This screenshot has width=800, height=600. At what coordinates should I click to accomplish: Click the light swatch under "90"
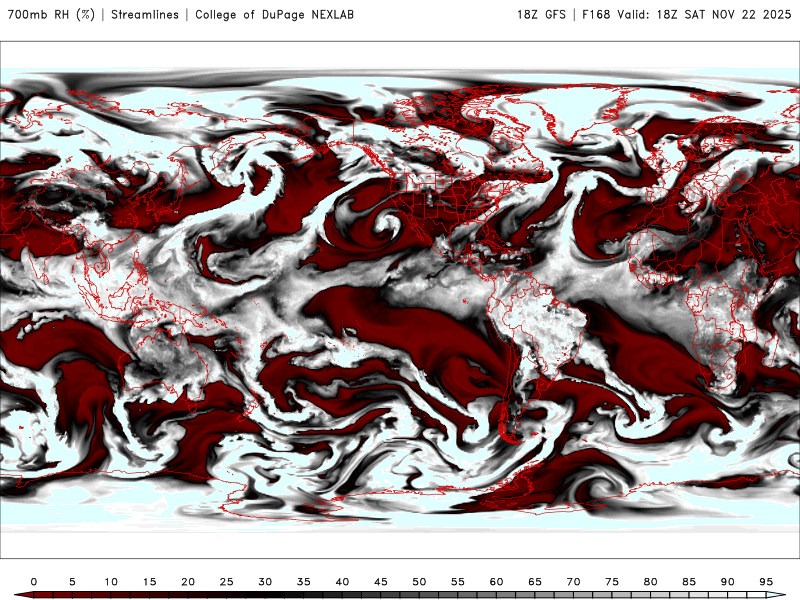click(x=737, y=596)
